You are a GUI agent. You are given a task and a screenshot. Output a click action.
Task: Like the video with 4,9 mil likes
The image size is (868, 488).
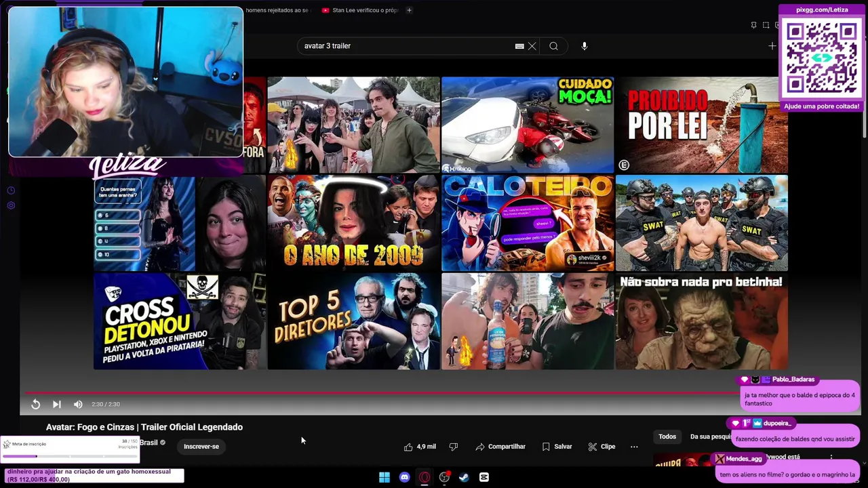[419, 447]
